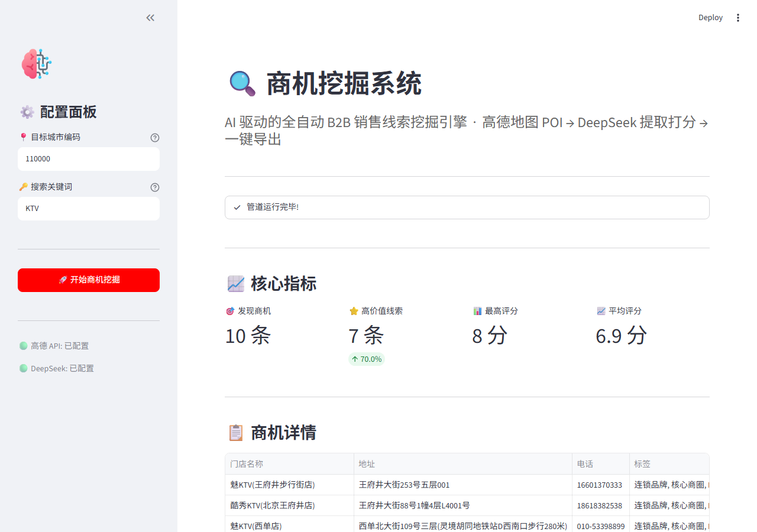The width and height of the screenshot is (757, 532).
Task: Click phone number 16601370333
Action: [x=601, y=485]
